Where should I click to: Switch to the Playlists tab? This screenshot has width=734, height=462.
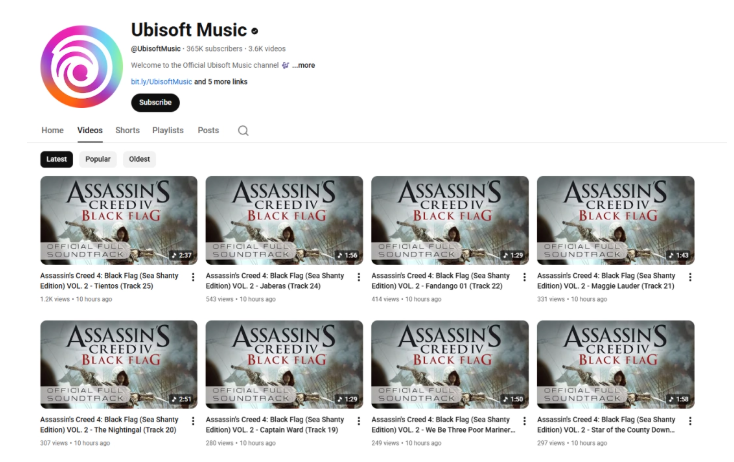[168, 130]
